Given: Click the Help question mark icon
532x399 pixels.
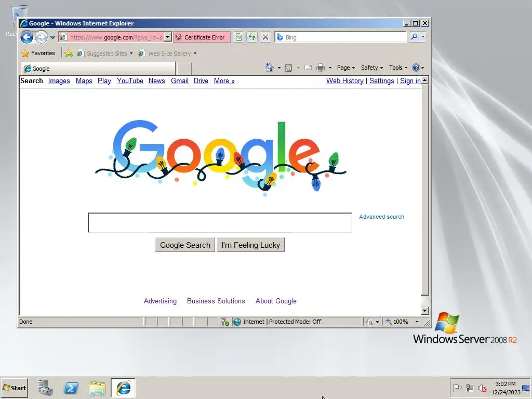Looking at the screenshot, I should click(x=416, y=68).
